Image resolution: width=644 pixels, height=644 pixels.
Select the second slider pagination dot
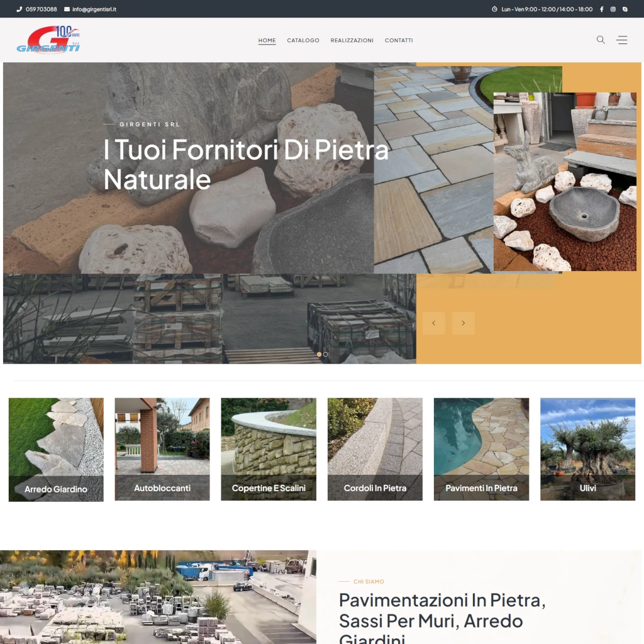click(x=326, y=354)
